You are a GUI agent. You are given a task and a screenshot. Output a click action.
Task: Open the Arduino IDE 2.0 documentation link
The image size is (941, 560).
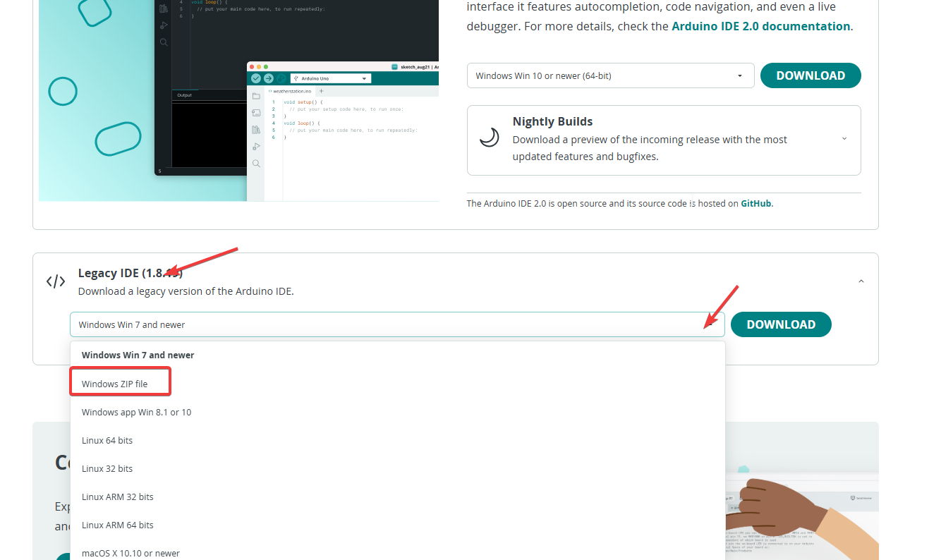(x=760, y=26)
